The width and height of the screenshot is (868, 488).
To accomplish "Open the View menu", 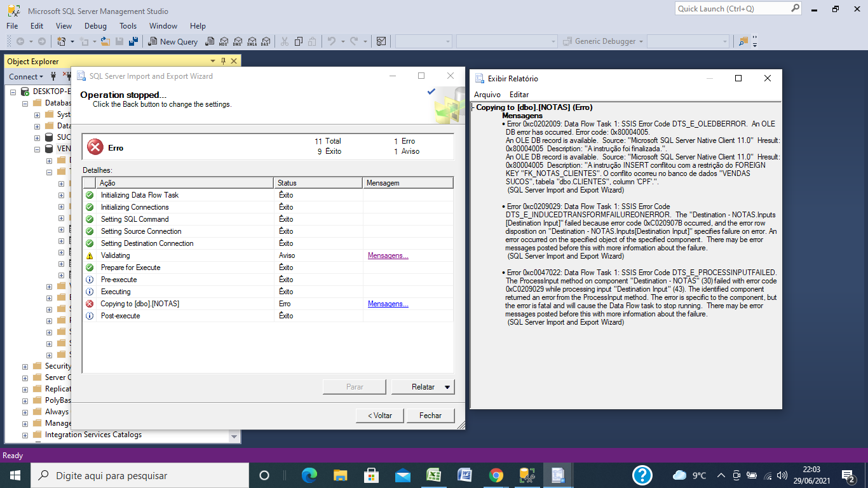I will (64, 26).
